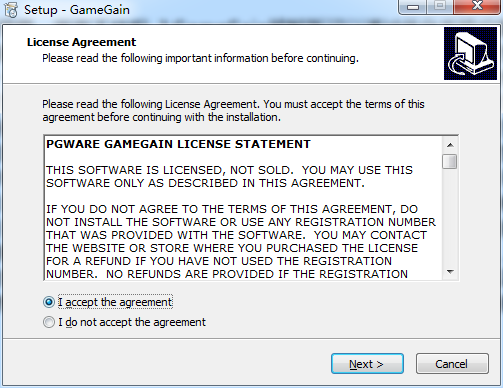Click the 'Setup - GameGain' title bar text
This screenshot has height=388, width=503.
pos(77,10)
